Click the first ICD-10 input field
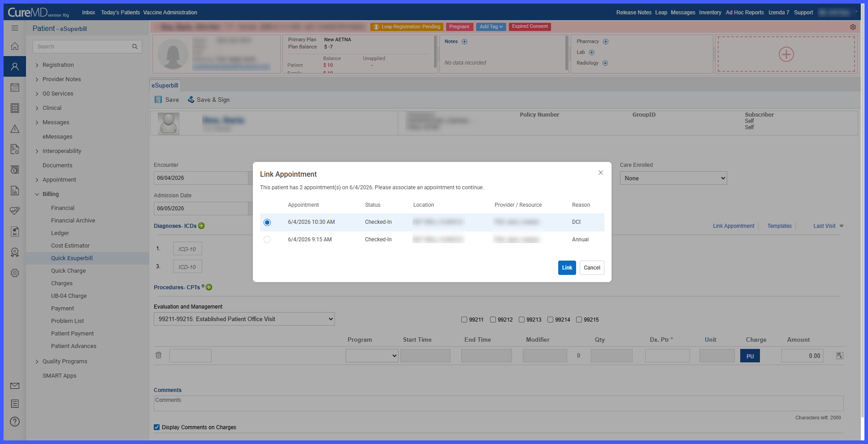Viewport: 868px width, 444px height. pos(187,249)
